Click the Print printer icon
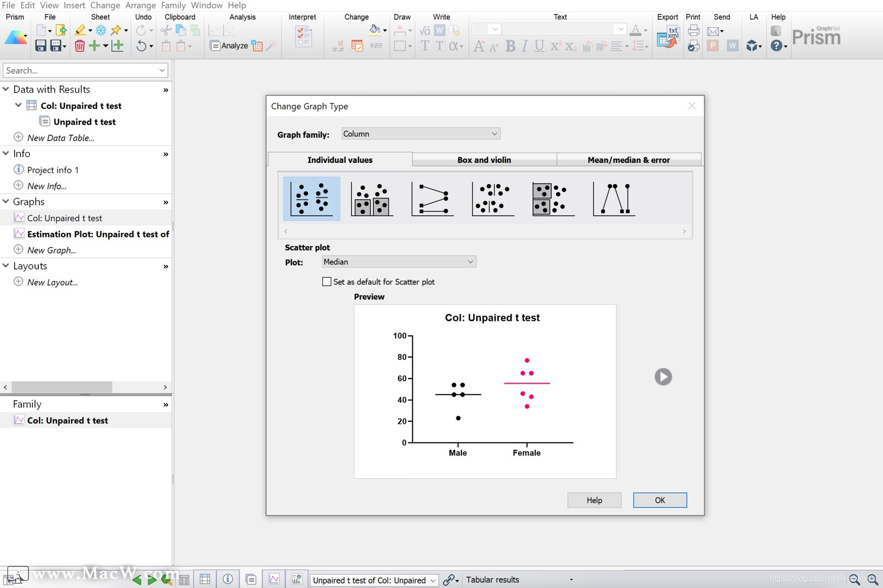Screen dimensions: 883x588 (x=693, y=30)
